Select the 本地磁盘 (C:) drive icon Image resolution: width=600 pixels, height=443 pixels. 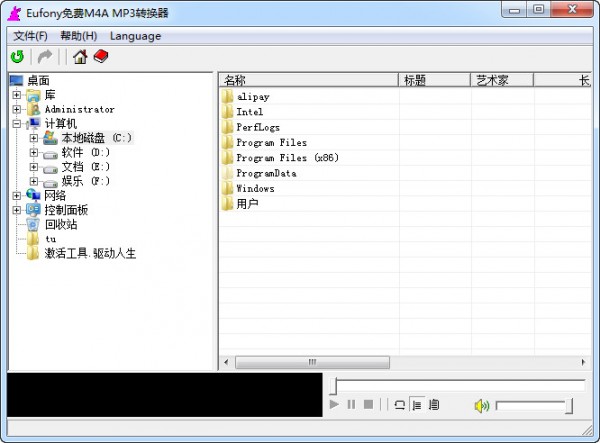pos(51,138)
